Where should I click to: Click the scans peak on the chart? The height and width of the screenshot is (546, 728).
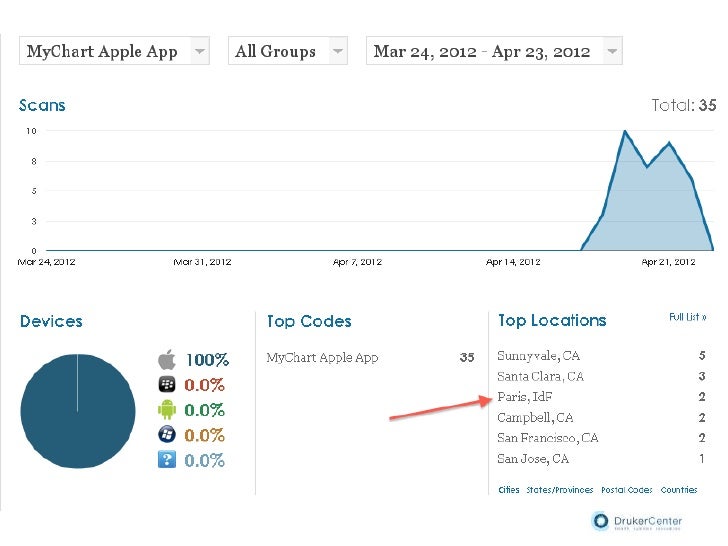[x=625, y=132]
